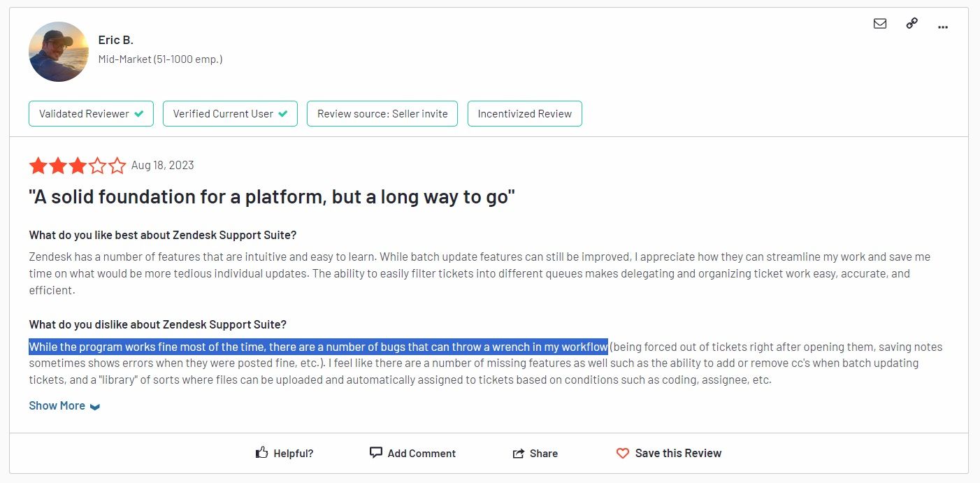Click the Verified Current User checkmark
Image resolution: width=980 pixels, height=483 pixels.
coord(283,114)
